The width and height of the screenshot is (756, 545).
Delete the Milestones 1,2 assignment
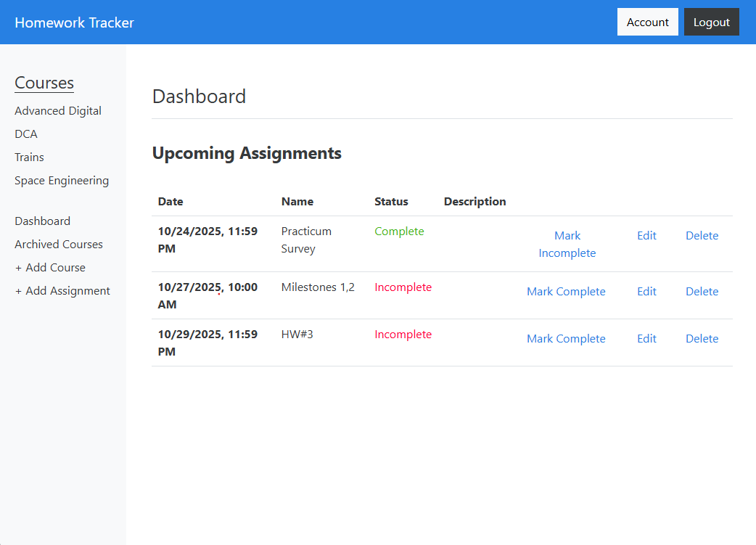click(x=702, y=291)
